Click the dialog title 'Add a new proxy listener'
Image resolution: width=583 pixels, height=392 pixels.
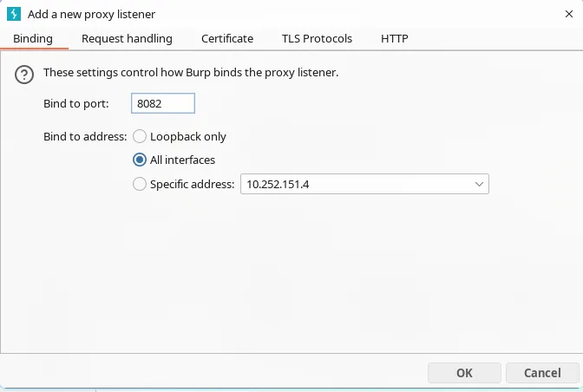click(x=92, y=14)
